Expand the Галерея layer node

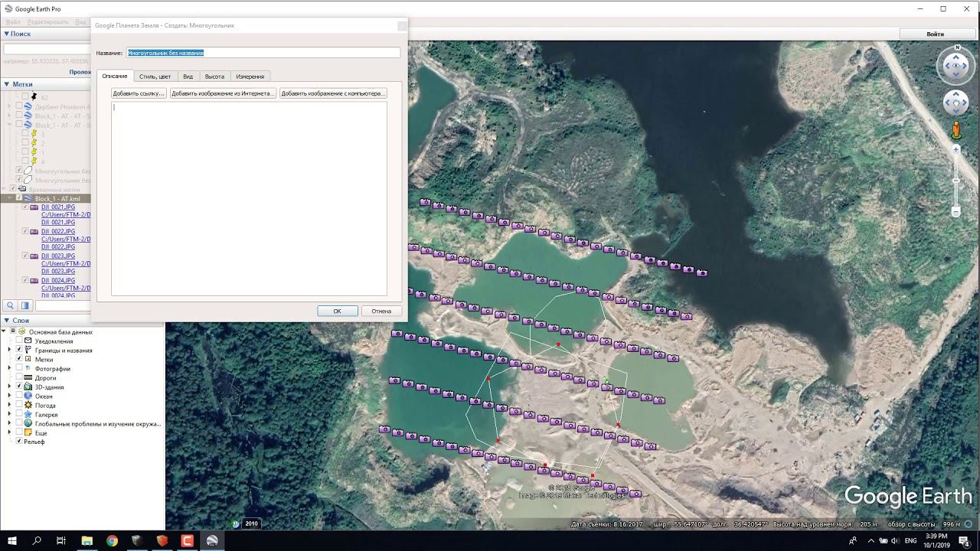point(9,415)
